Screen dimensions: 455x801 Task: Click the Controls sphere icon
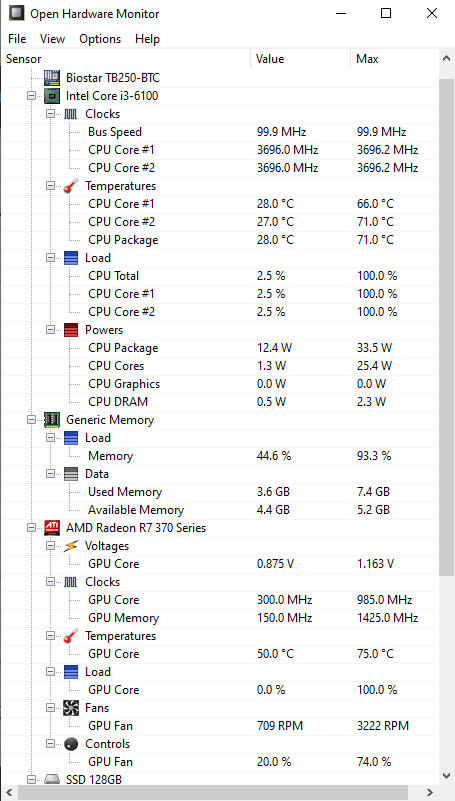[x=71, y=744]
